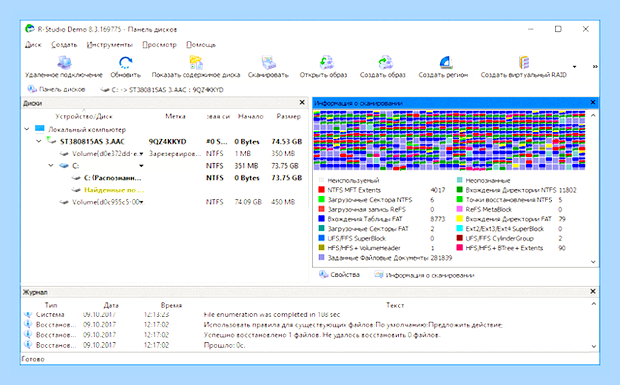Click the Метка column header
This screenshot has height=385, width=620.
175,116
